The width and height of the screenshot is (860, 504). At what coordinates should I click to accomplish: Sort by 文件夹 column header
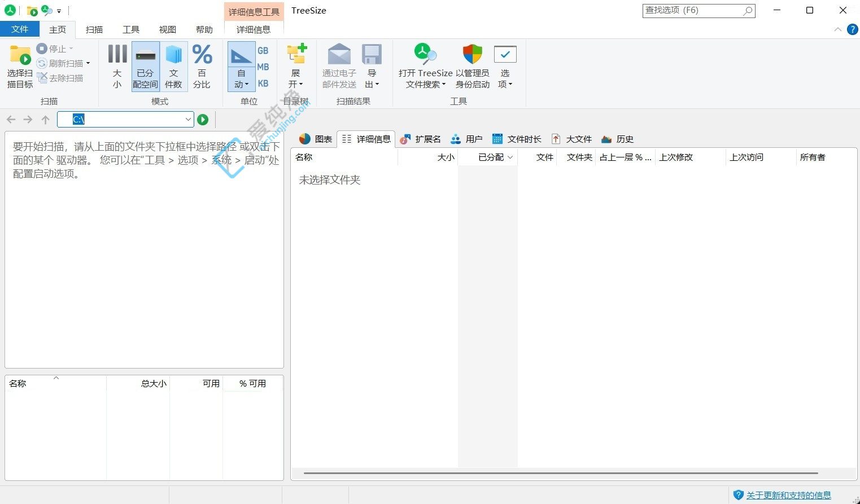click(577, 157)
